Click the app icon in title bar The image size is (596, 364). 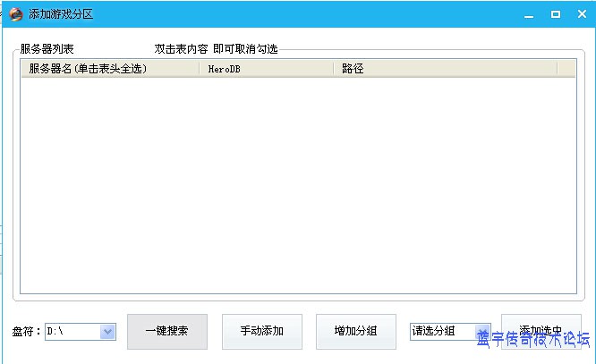(15, 14)
